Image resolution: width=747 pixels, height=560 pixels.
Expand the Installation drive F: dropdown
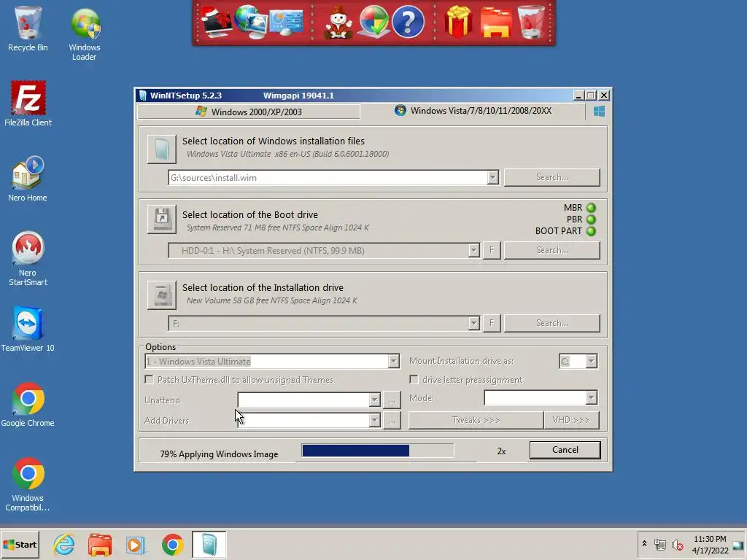[473, 323]
